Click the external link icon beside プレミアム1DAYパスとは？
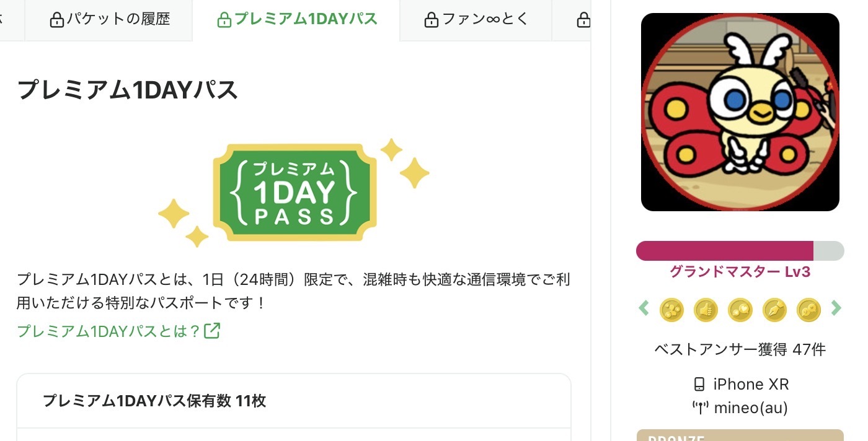 click(x=212, y=331)
